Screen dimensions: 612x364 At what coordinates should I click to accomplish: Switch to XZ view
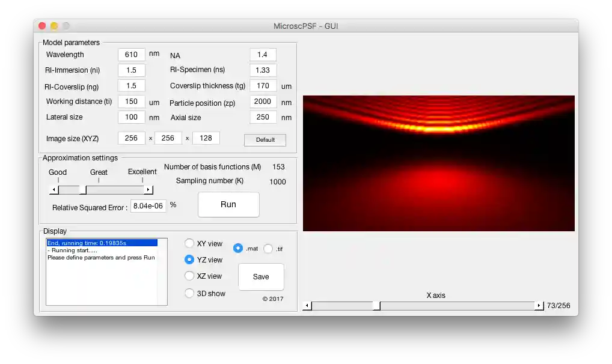click(189, 276)
